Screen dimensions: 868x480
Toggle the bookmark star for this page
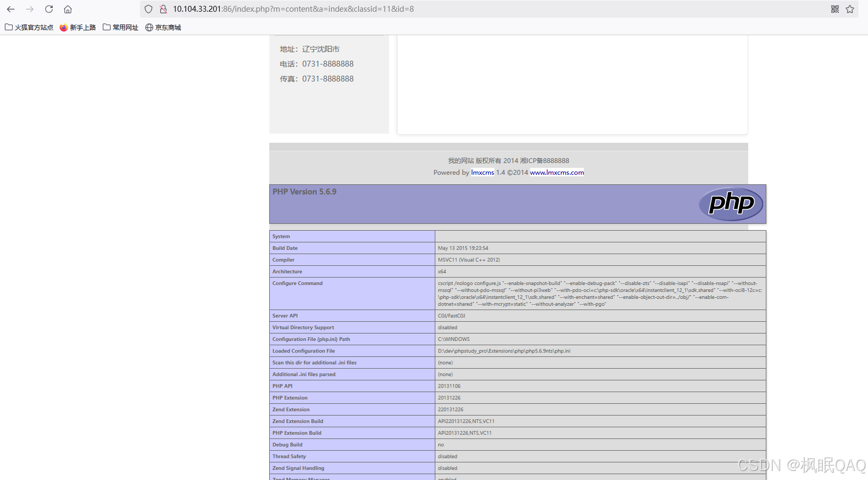(850, 9)
